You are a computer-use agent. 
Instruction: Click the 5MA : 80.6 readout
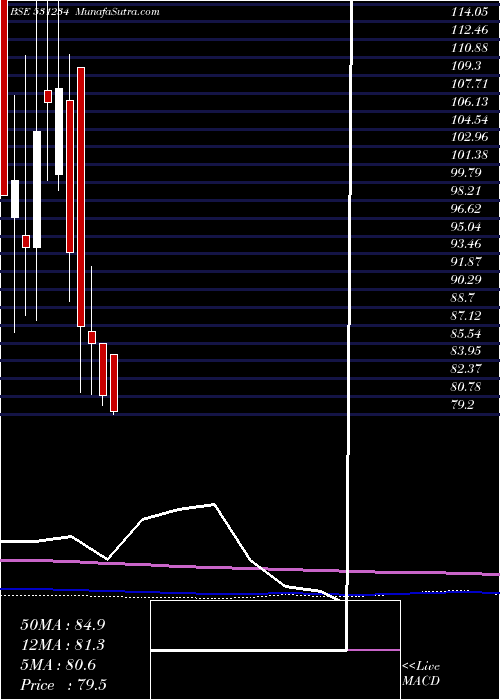pyautogui.click(x=58, y=665)
